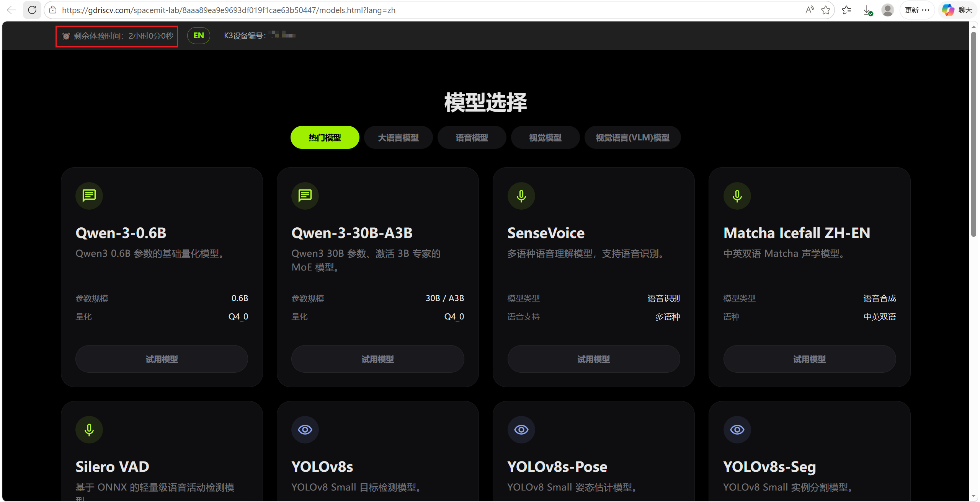Click Matcha Icefall ZH-EN microphone icon
This screenshot has height=502, width=980.
(737, 196)
